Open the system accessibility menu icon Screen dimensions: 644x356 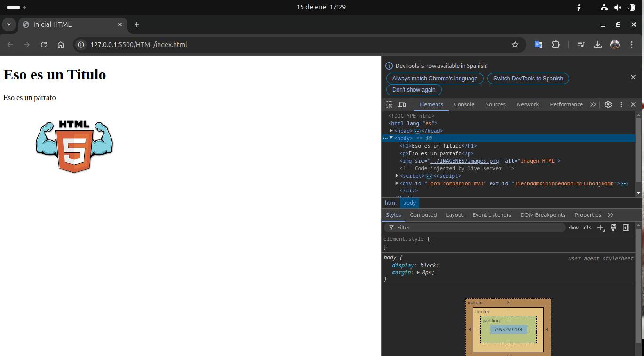(x=579, y=7)
